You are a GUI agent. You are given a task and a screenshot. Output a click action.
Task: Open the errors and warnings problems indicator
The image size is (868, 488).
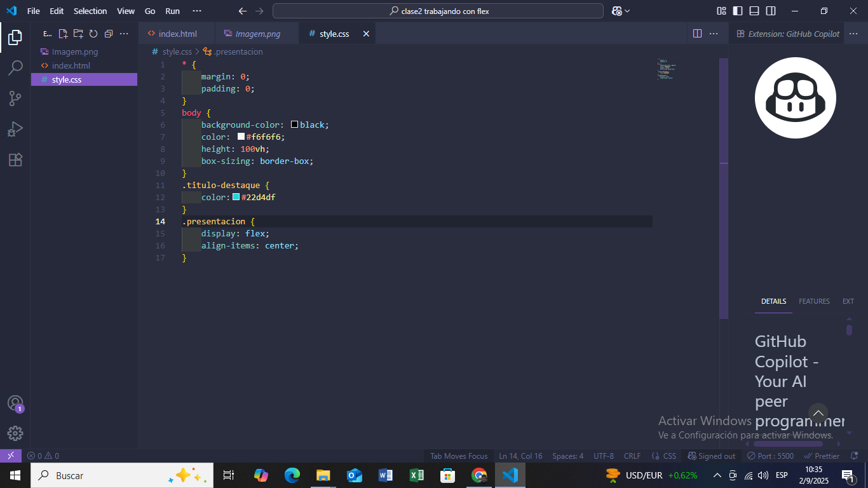pyautogui.click(x=43, y=456)
